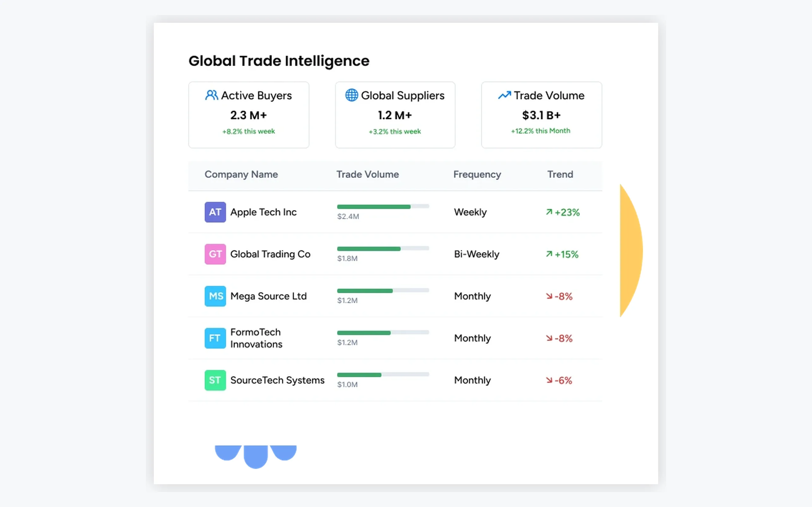Click the $2.4M trade volume progress bar
Image resolution: width=812 pixels, height=507 pixels.
383,207
